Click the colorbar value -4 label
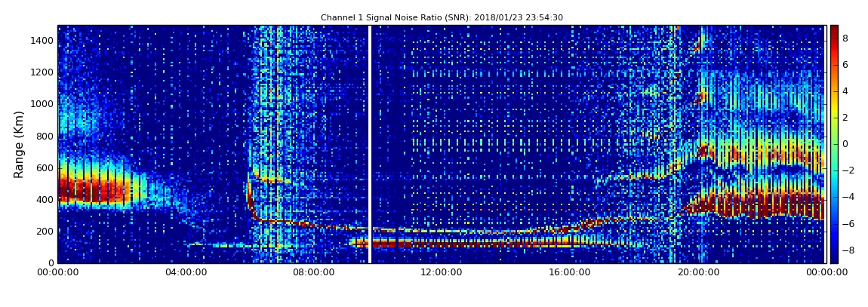This screenshot has height=307, width=868. click(x=847, y=197)
